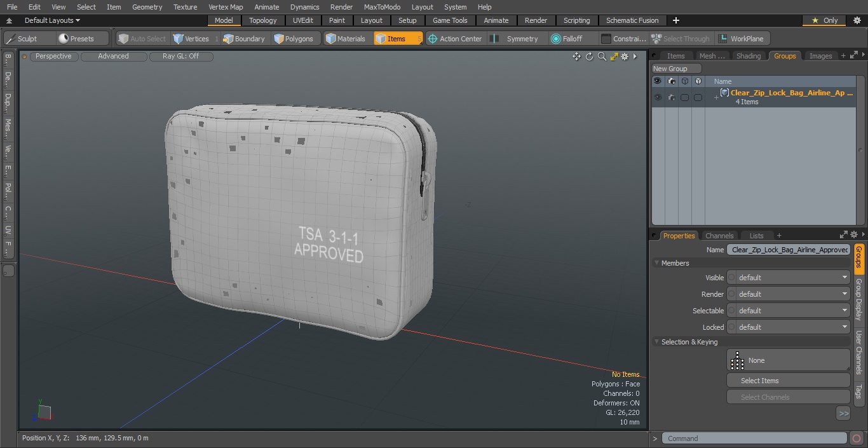Open the Locked default dropdown
The height and width of the screenshot is (448, 868).
point(788,327)
